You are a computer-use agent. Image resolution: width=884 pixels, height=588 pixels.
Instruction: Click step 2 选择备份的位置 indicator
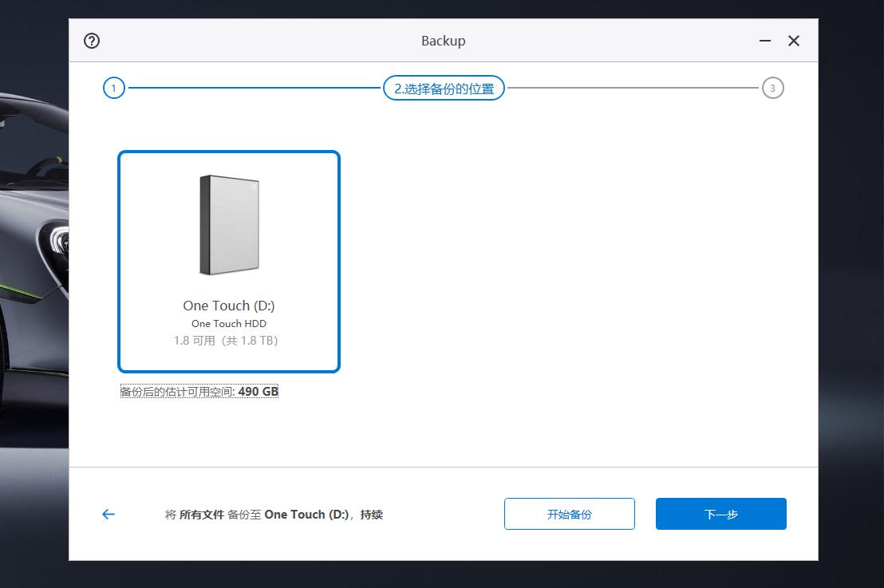click(x=444, y=88)
